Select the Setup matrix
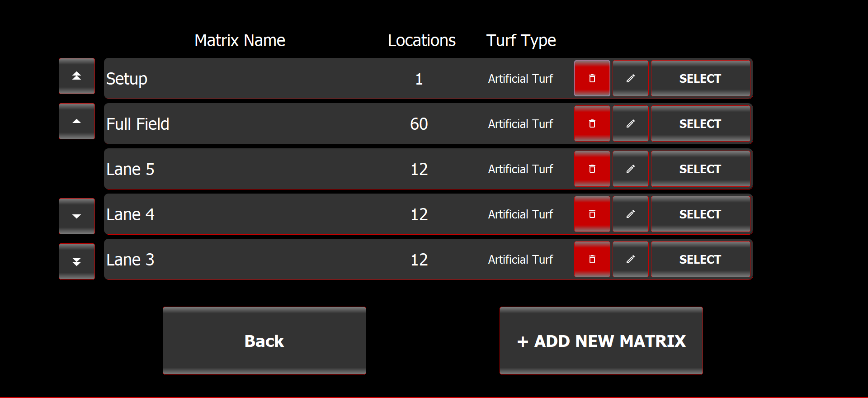The width and height of the screenshot is (868, 398). (700, 78)
